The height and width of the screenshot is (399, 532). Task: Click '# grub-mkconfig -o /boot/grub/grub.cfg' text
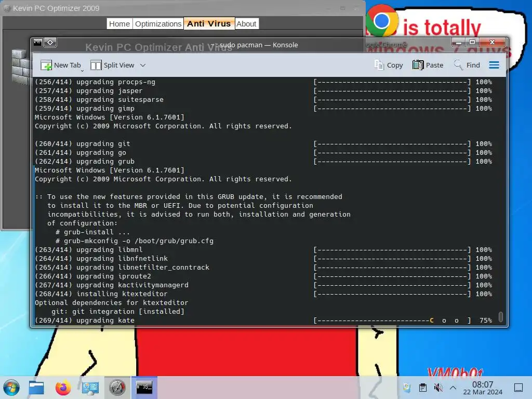point(135,241)
